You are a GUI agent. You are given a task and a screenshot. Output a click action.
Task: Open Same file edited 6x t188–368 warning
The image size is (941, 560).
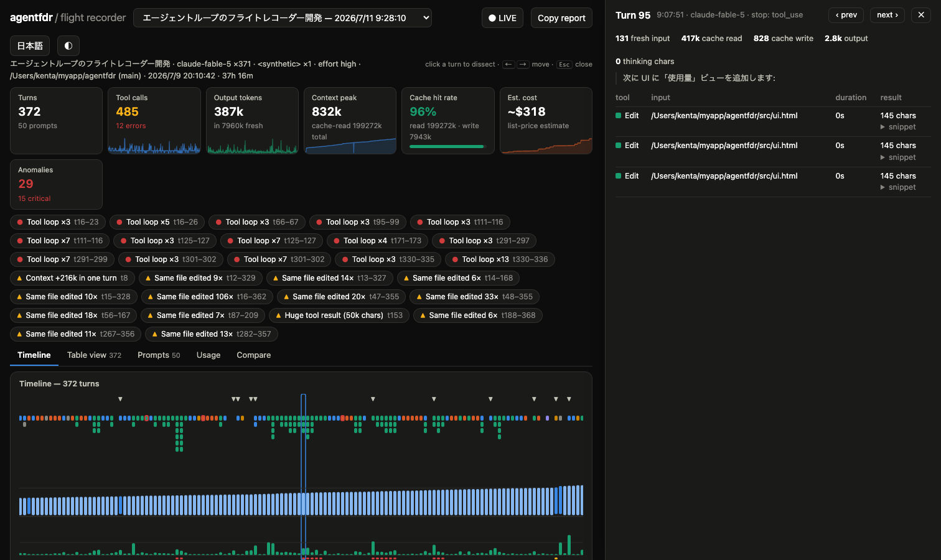[477, 315]
